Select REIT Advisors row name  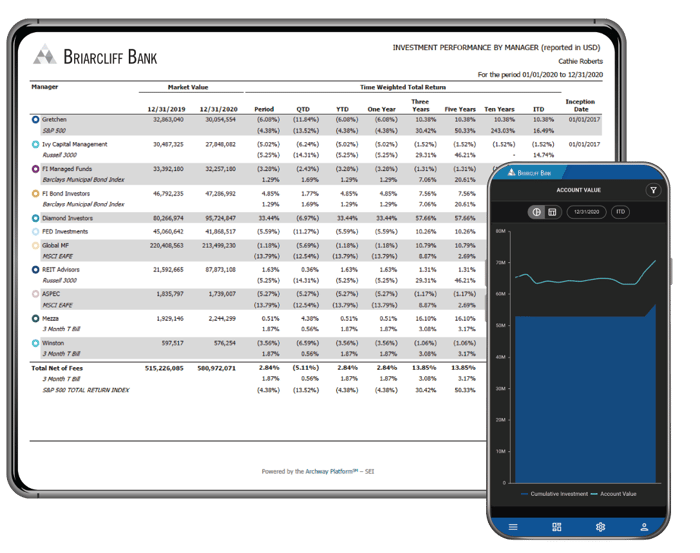coord(61,270)
